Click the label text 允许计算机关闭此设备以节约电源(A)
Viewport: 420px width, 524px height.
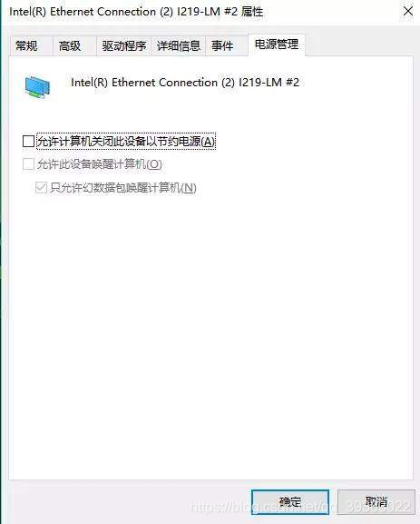point(125,142)
